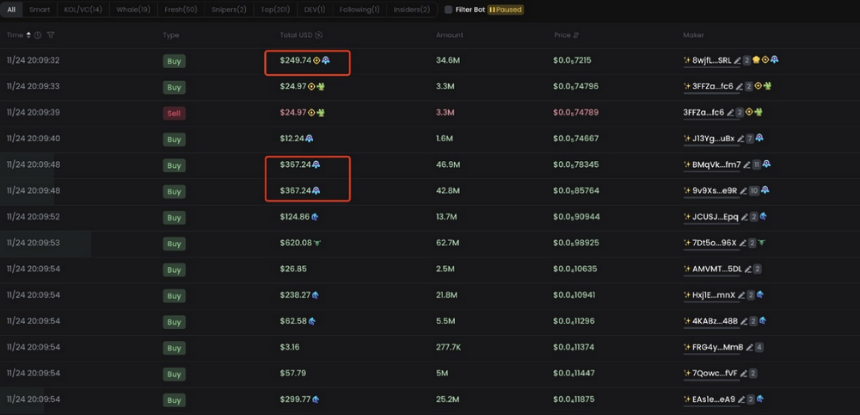Open maker address AMVMT...5DL

click(x=717, y=269)
